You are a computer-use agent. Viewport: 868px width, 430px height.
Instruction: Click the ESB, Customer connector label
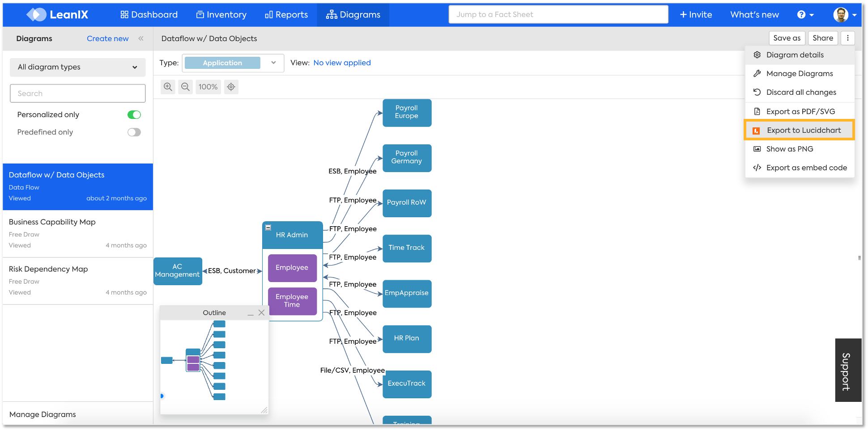[232, 271]
